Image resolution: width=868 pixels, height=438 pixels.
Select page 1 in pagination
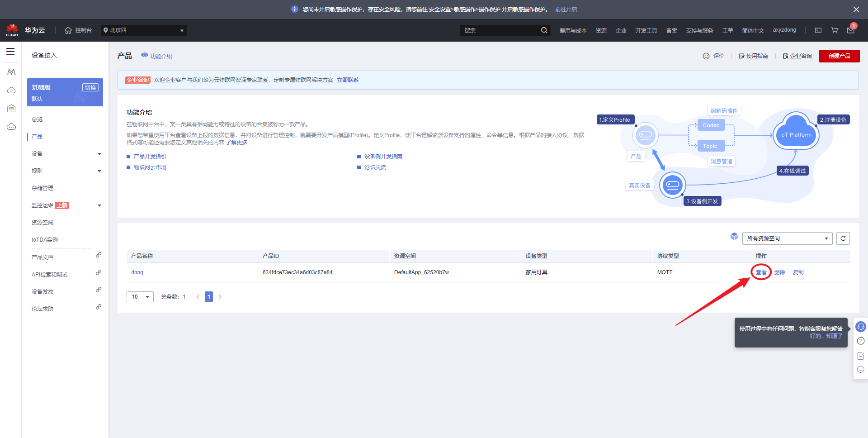pos(209,297)
